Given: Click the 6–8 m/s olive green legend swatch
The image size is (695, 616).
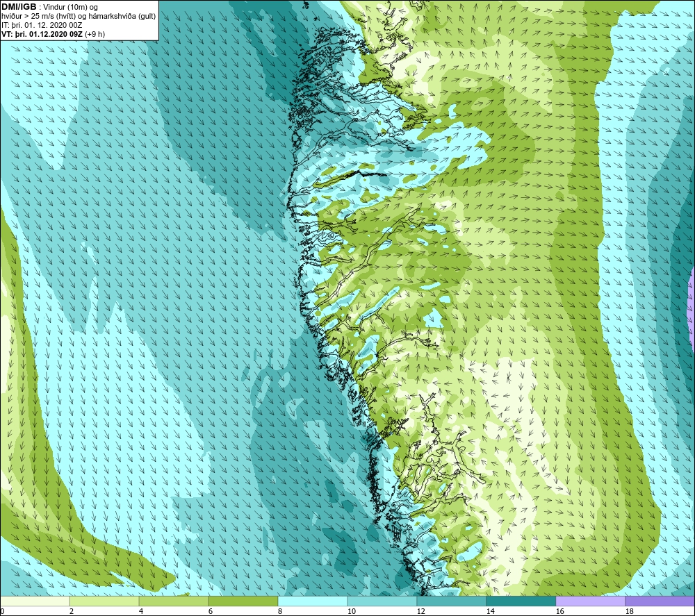Looking at the screenshot, I should pyautogui.click(x=243, y=601).
